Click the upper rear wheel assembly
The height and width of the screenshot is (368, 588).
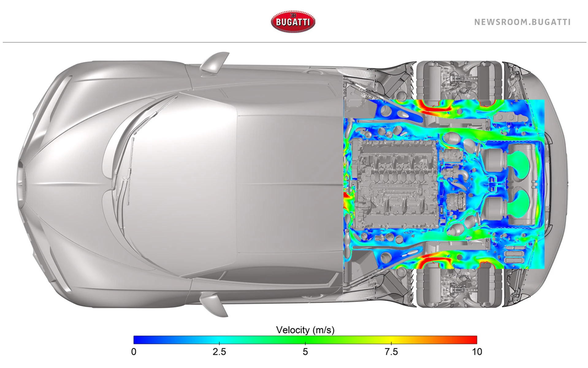tap(458, 80)
